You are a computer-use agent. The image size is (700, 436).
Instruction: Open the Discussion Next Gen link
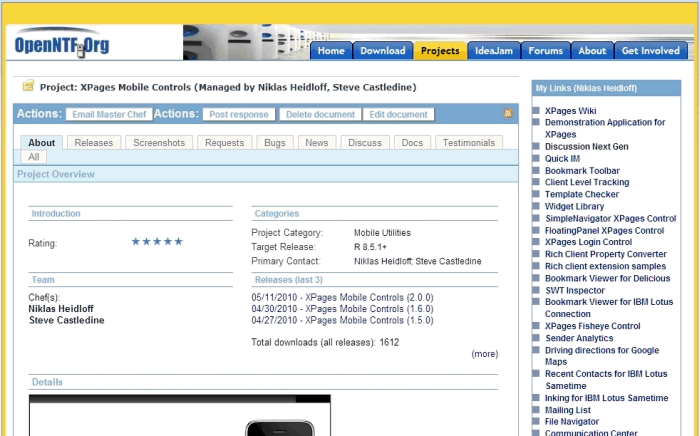586,146
